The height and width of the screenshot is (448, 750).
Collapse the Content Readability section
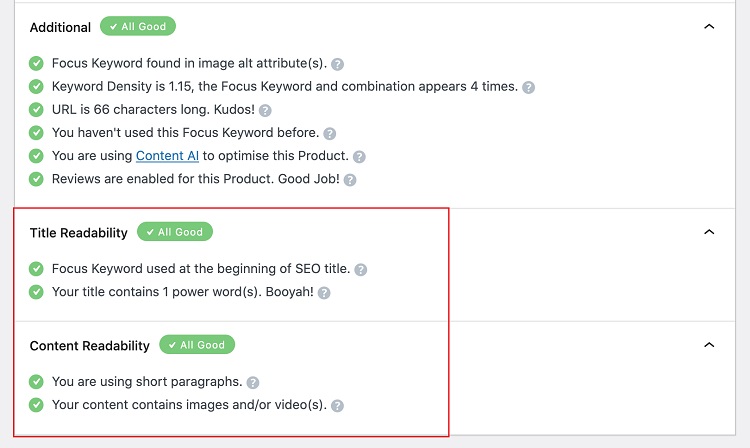coord(709,345)
